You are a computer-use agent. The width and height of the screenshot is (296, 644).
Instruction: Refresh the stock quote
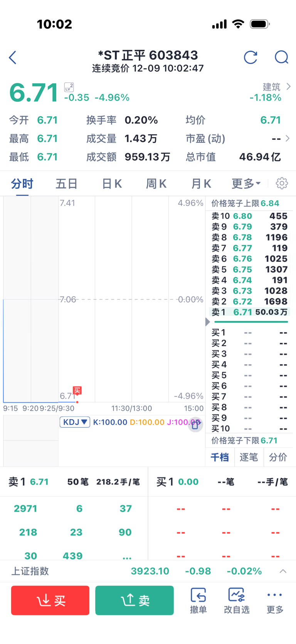tap(251, 57)
